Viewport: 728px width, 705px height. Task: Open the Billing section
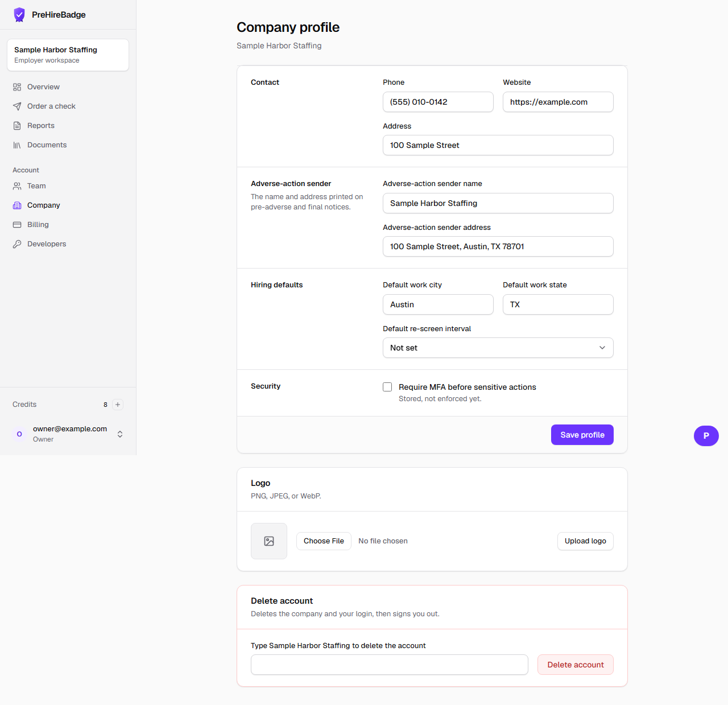click(x=68, y=225)
